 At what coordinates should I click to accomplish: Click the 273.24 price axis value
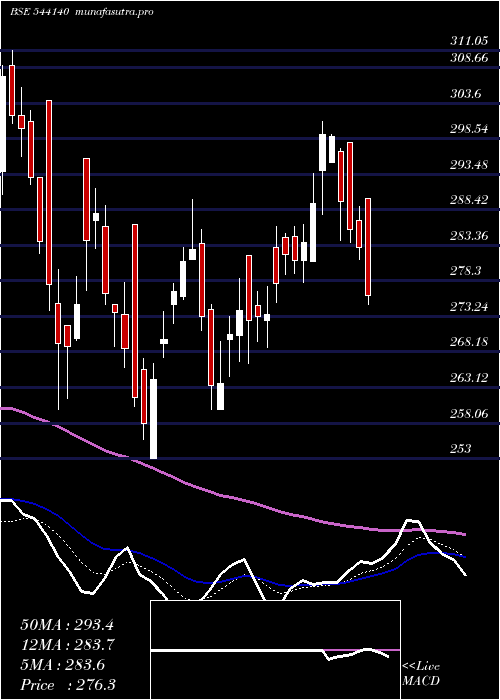[469, 307]
